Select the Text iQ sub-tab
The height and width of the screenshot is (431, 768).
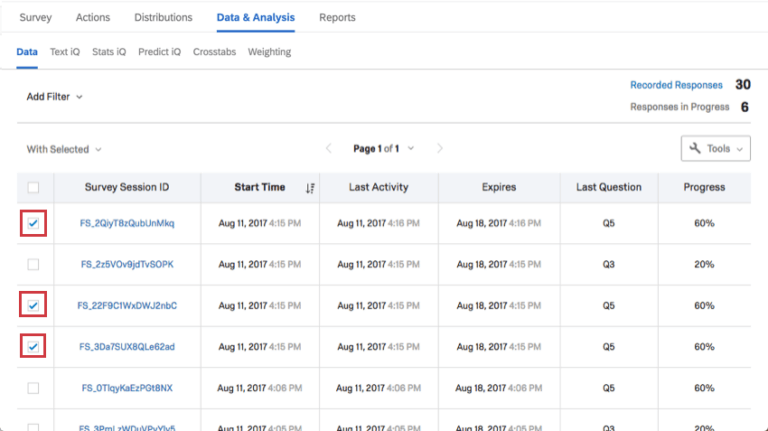pyautogui.click(x=64, y=52)
